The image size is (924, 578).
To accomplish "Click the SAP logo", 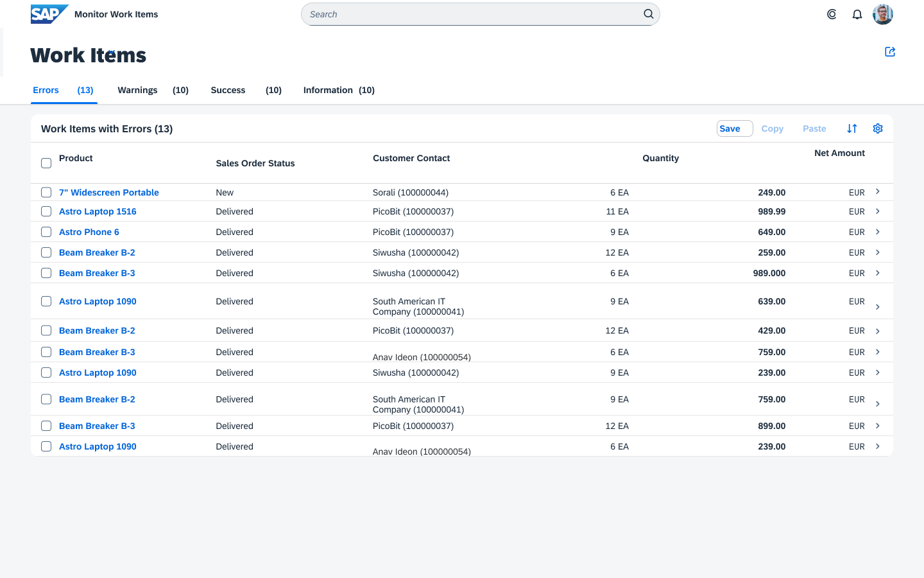I will tap(49, 14).
